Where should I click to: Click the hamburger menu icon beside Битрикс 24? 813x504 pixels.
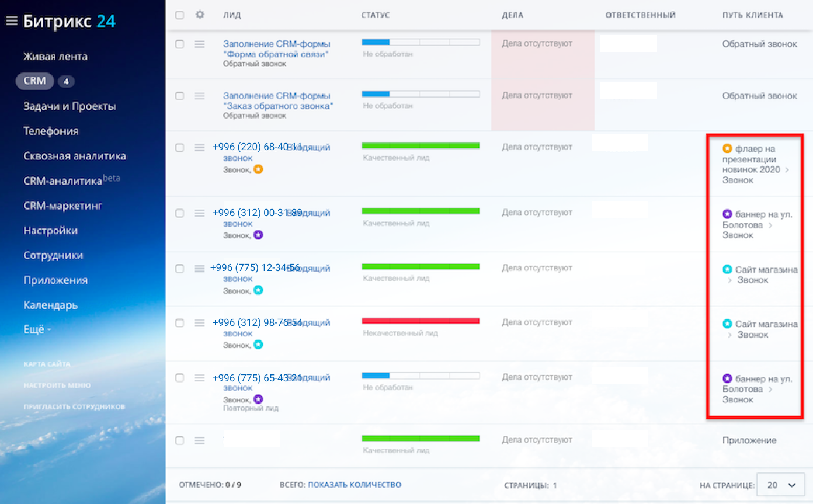[11, 22]
